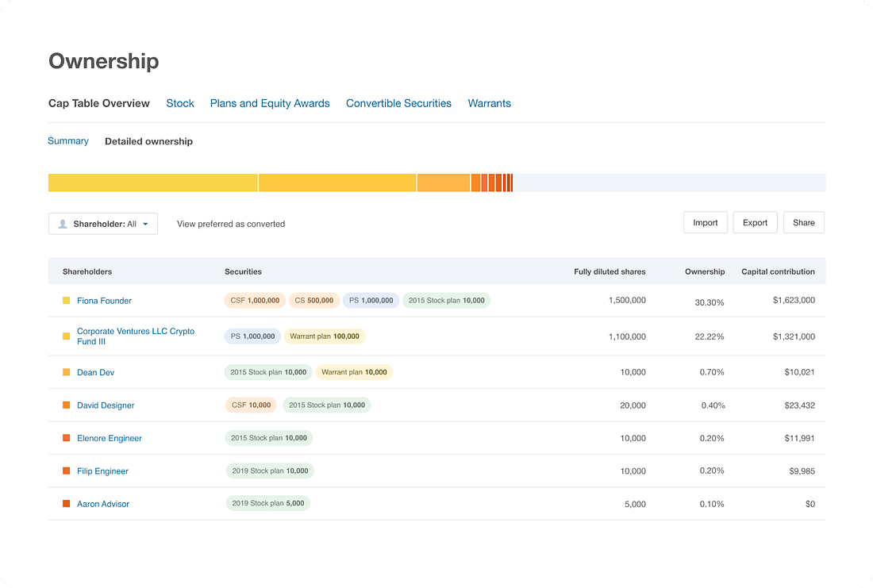Open Elenore Engineer shareholder link

[110, 438]
